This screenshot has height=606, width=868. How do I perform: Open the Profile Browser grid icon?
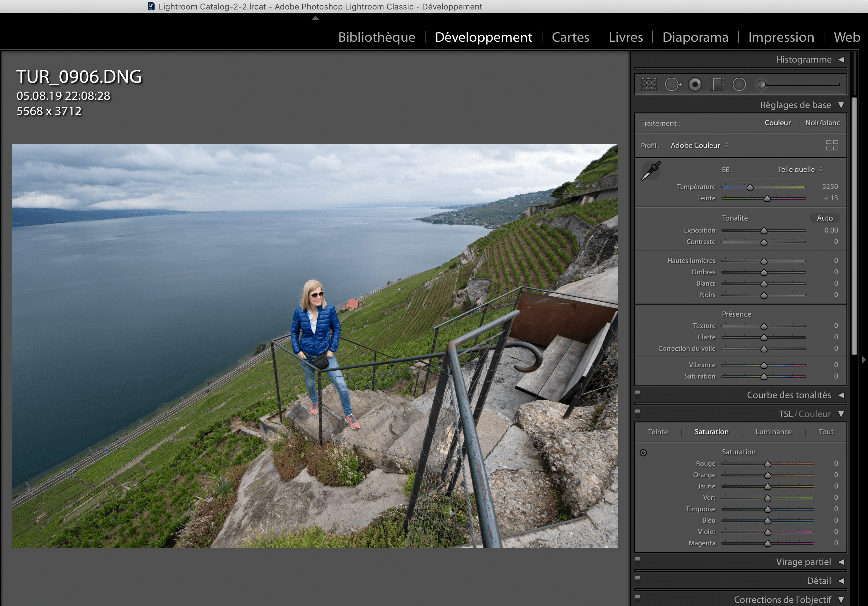pyautogui.click(x=832, y=145)
